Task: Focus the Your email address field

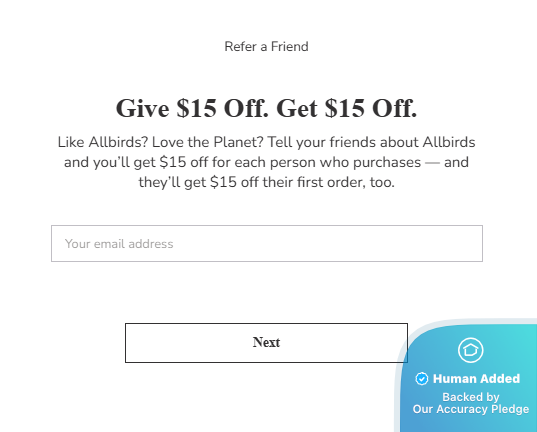Action: pos(267,244)
